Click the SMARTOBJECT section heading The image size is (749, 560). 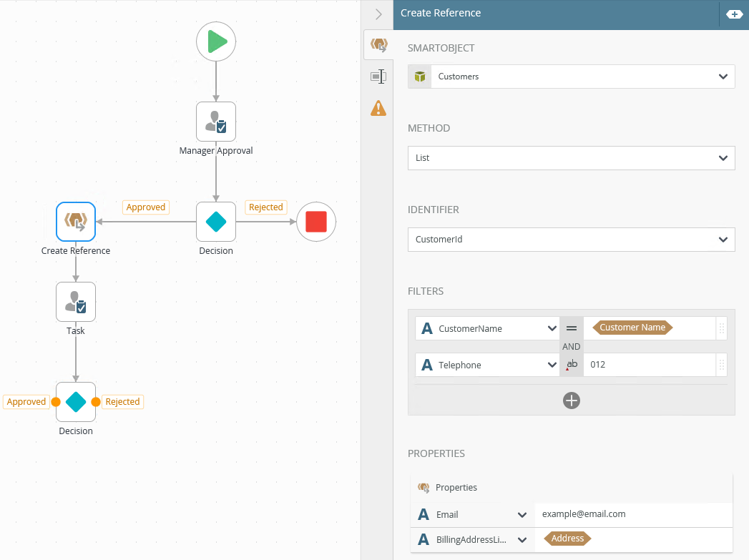pos(441,48)
